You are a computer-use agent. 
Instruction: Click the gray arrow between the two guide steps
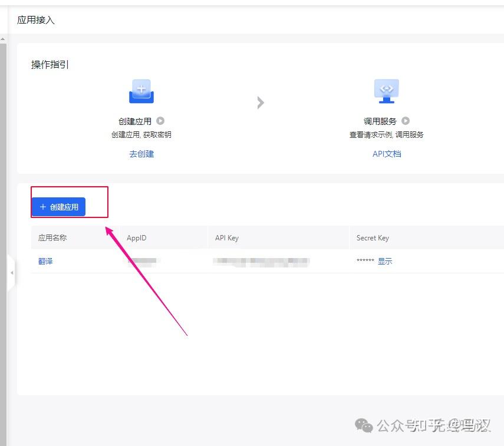click(261, 103)
